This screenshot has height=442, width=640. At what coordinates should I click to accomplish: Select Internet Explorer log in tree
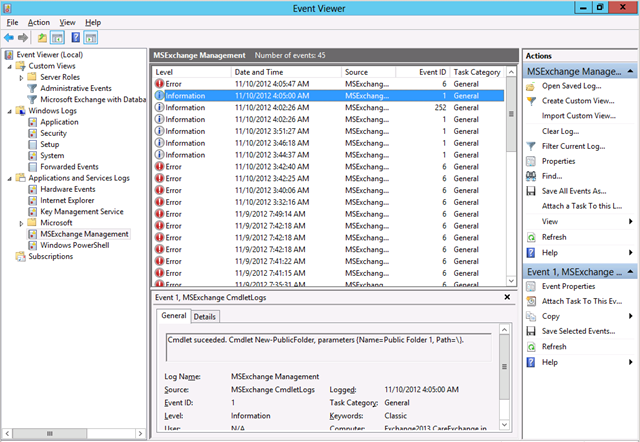pos(67,200)
